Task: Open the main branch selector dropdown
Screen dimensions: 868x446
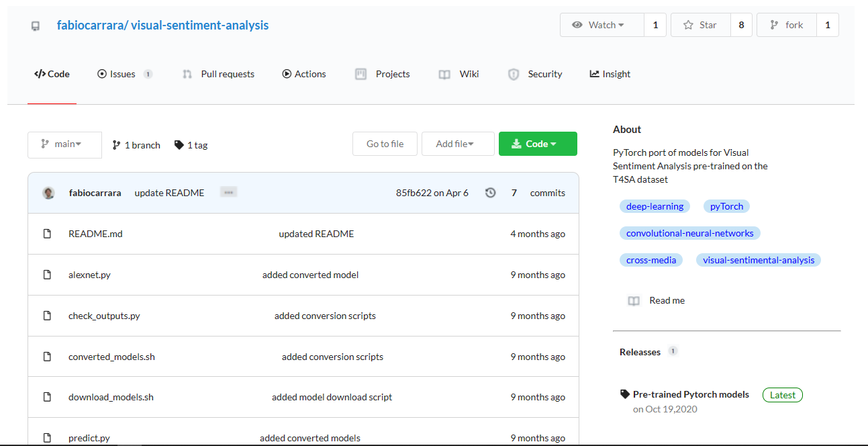Action: [64, 144]
